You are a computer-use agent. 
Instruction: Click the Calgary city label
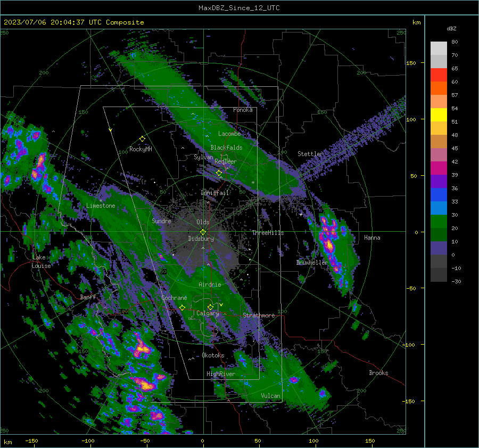point(208,313)
